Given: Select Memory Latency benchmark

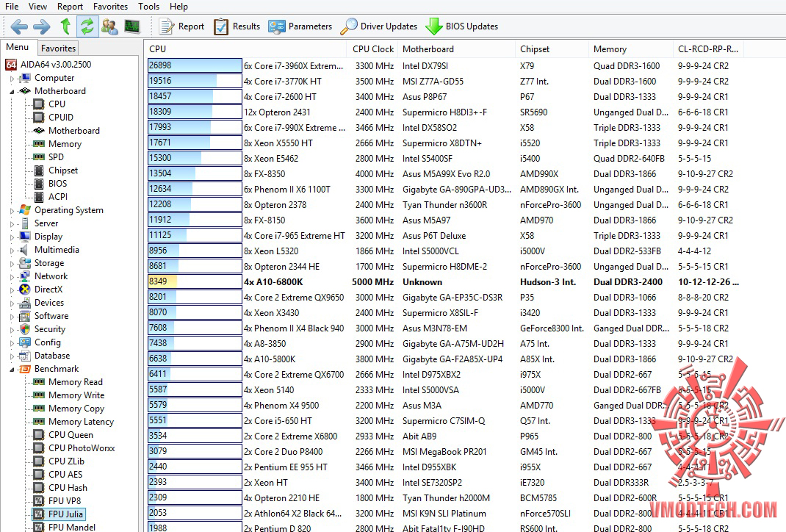Looking at the screenshot, I should click(81, 422).
